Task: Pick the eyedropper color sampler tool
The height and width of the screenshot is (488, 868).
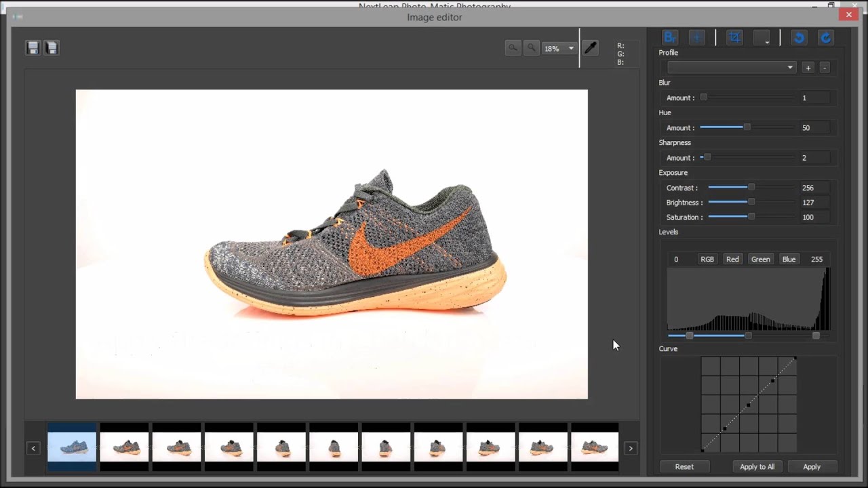Action: [591, 47]
